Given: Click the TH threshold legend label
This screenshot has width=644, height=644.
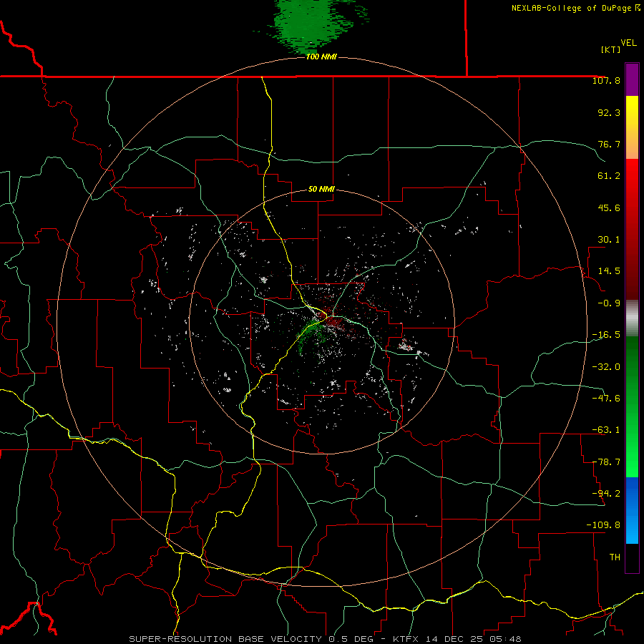Looking at the screenshot, I should tap(615, 557).
